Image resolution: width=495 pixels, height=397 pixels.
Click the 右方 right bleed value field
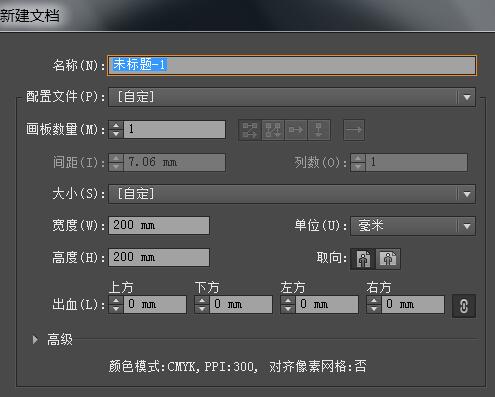(x=413, y=304)
